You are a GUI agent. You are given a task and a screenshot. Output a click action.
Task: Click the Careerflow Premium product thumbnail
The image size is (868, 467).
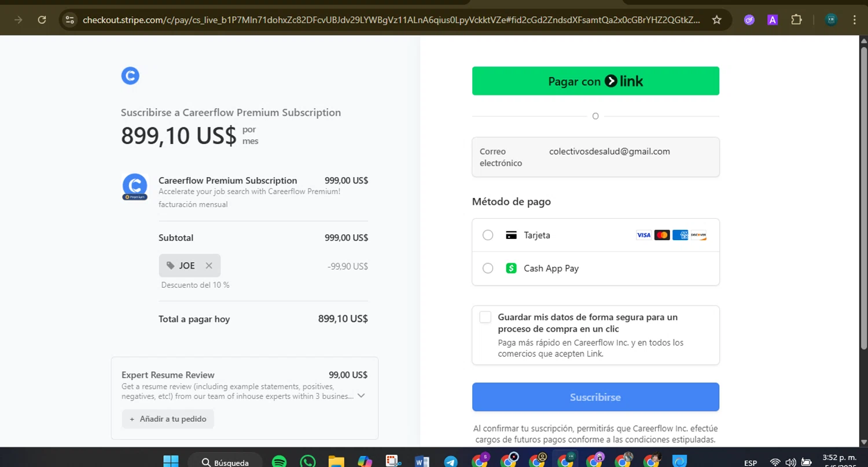tap(135, 187)
